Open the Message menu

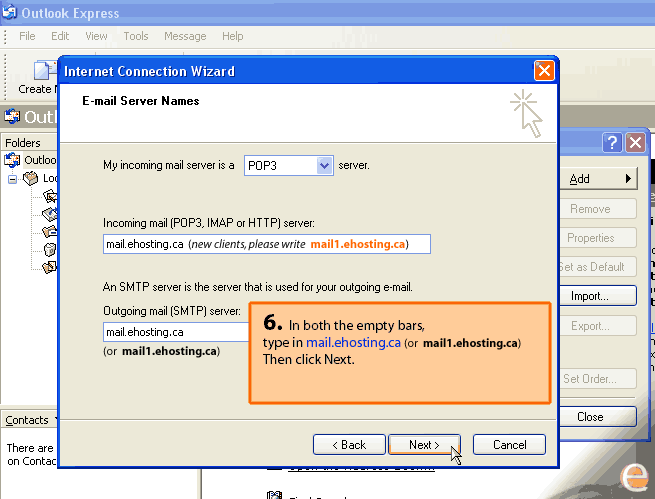(x=185, y=36)
